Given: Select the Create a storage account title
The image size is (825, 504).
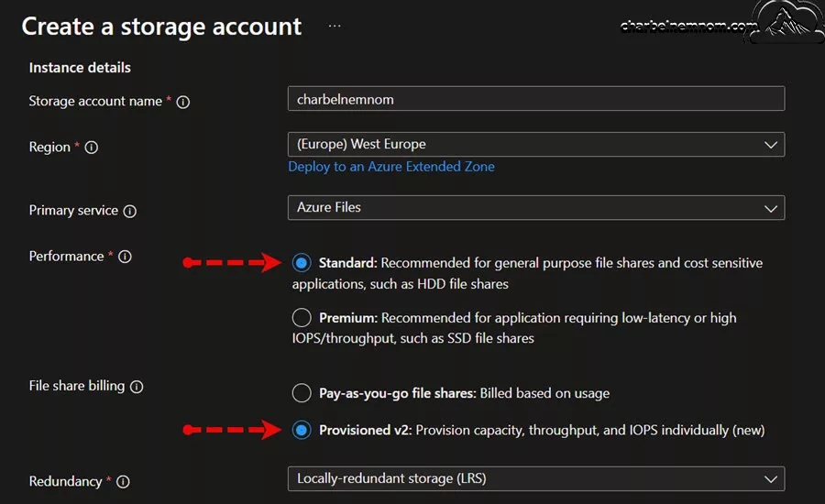Looking at the screenshot, I should coord(161,27).
